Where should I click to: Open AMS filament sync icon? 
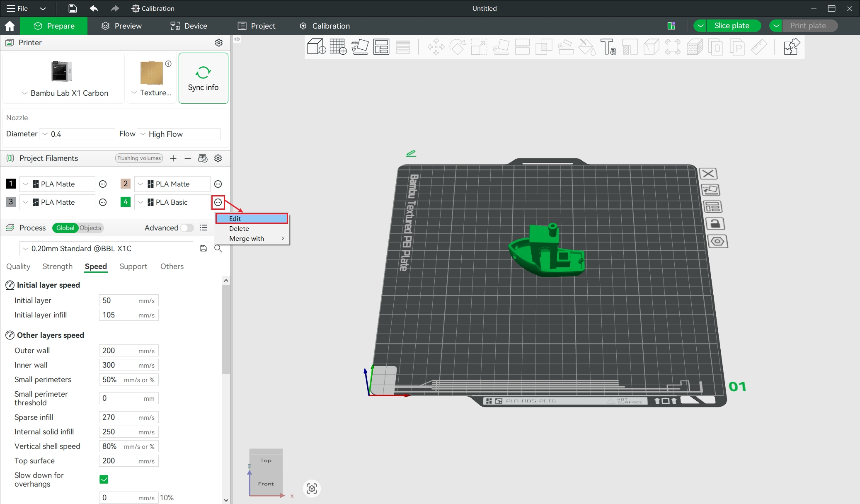coord(203,158)
